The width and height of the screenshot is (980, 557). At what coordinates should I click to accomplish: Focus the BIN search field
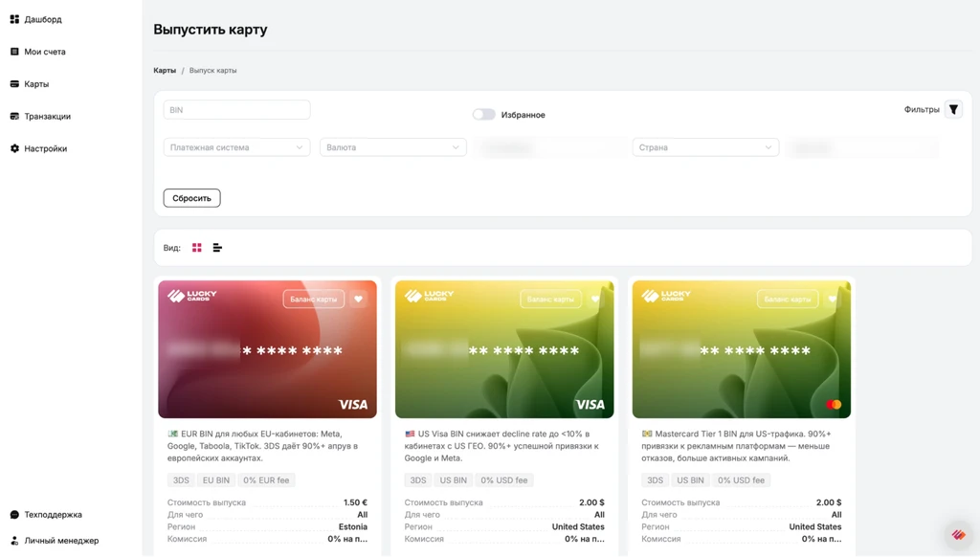coord(236,110)
